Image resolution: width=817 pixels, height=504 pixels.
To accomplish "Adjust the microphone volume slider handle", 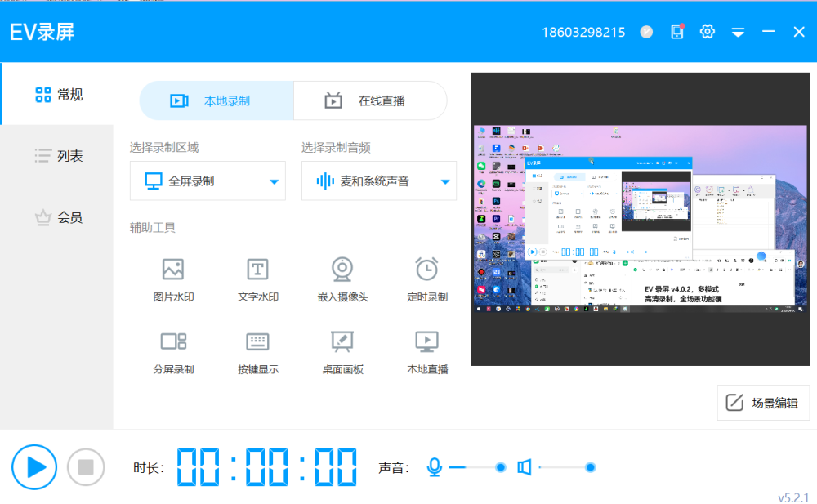I will tap(500, 467).
